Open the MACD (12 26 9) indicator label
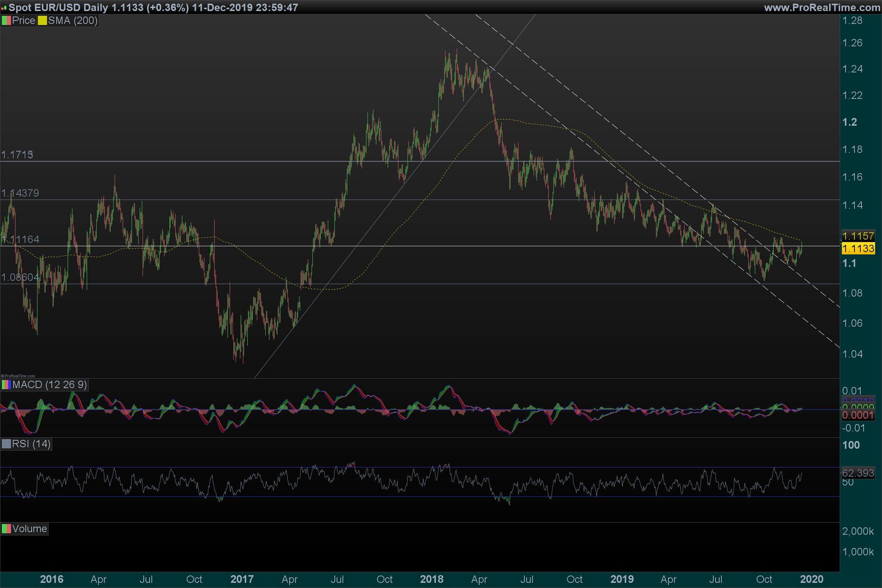 (50, 385)
